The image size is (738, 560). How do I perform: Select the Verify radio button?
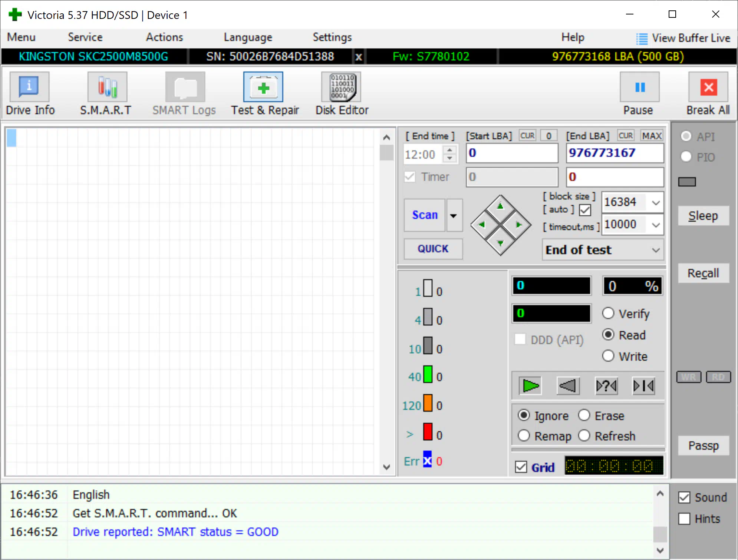pyautogui.click(x=608, y=313)
